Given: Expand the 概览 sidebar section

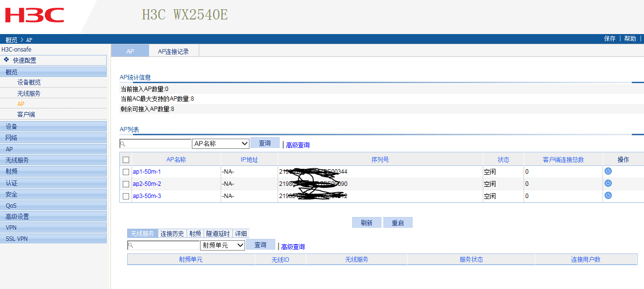Looking at the screenshot, I should pyautogui.click(x=53, y=72).
